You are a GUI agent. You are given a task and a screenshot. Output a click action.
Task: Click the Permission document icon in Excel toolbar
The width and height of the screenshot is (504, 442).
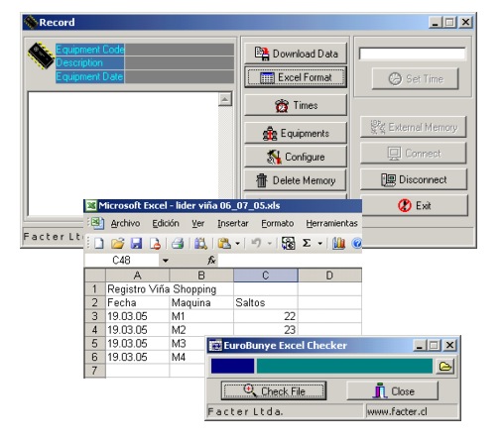155,244
